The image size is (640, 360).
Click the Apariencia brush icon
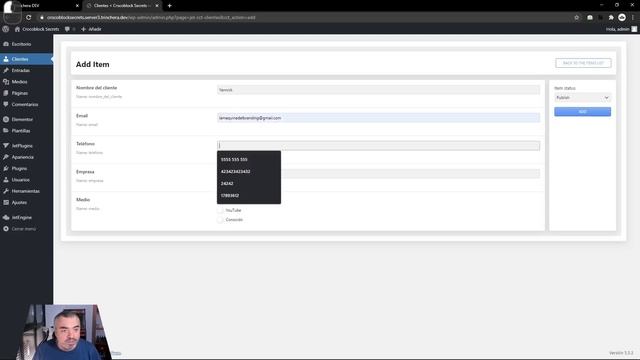point(6,157)
